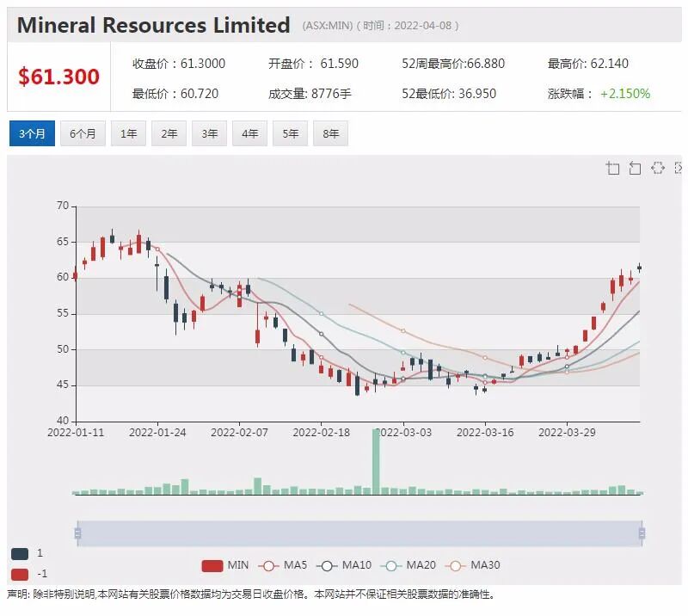Switch to the 1年 range tab
Viewport: 688px width, 616px height.
pyautogui.click(x=128, y=133)
